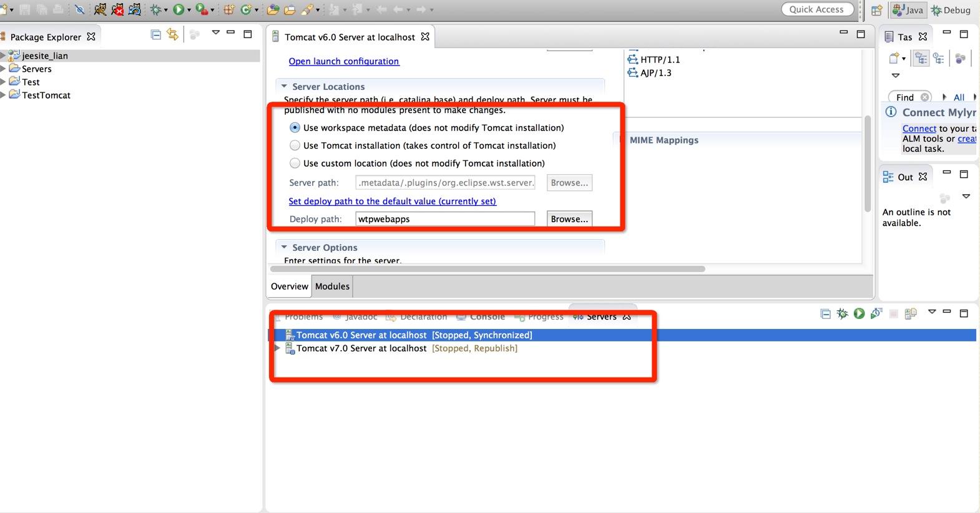The width and height of the screenshot is (980, 513).
Task: Expand Tomcat v7.0 Server entry
Action: 277,348
